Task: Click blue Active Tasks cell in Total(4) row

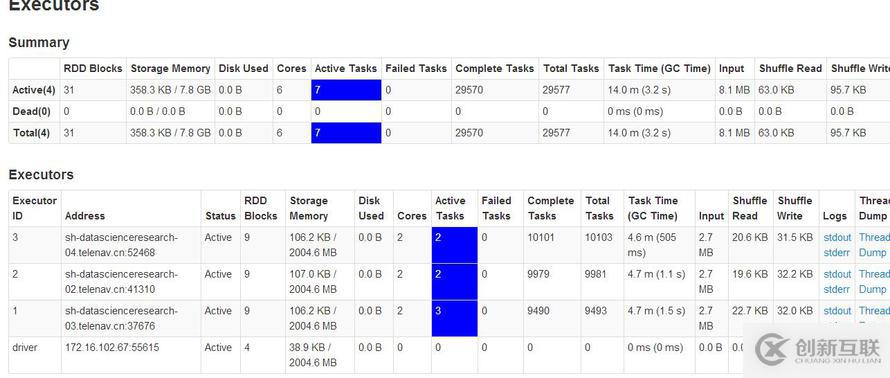Action: 346,133
